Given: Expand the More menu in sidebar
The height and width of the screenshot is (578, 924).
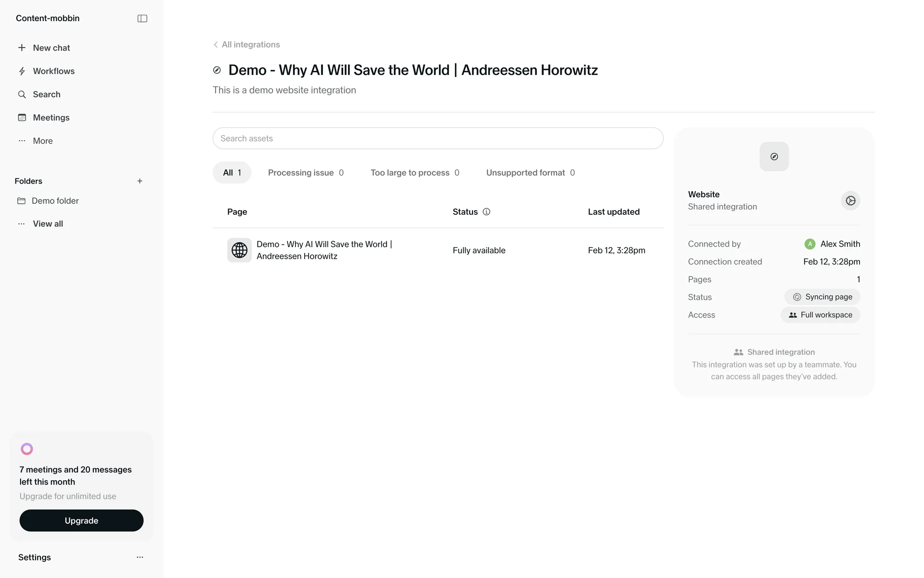Looking at the screenshot, I should (x=42, y=141).
